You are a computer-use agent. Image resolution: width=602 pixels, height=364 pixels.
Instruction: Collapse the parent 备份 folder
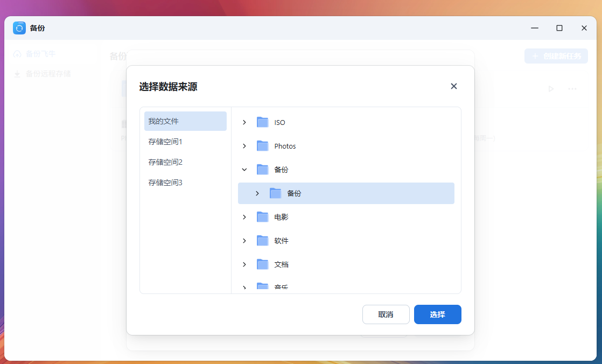click(x=244, y=170)
